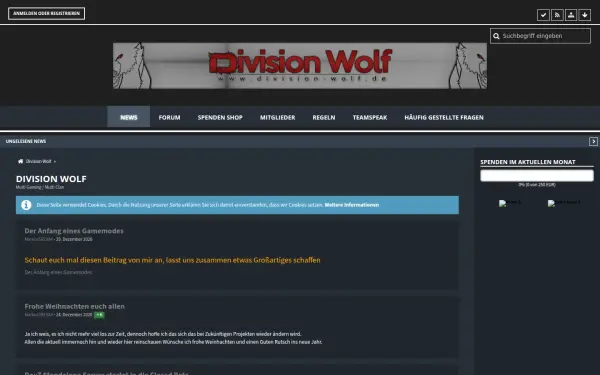Open Häufig gestellte Fragen
The width and height of the screenshot is (600, 375).
point(444,117)
